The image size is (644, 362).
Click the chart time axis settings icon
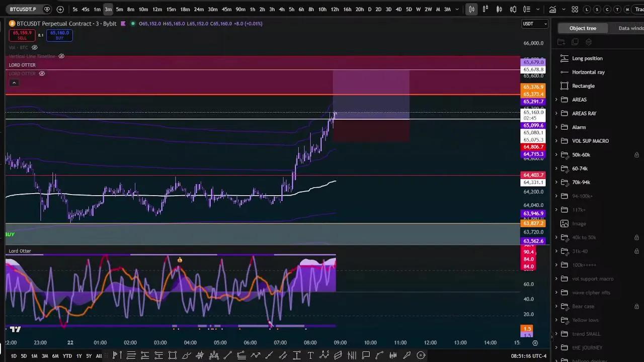(535, 343)
